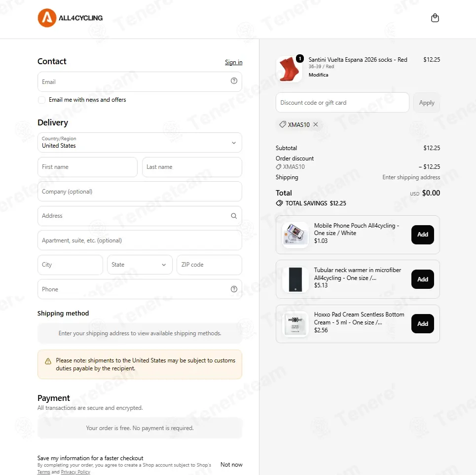Focus the Email input field
Image resolution: width=476 pixels, height=475 pixels.
pos(140,82)
